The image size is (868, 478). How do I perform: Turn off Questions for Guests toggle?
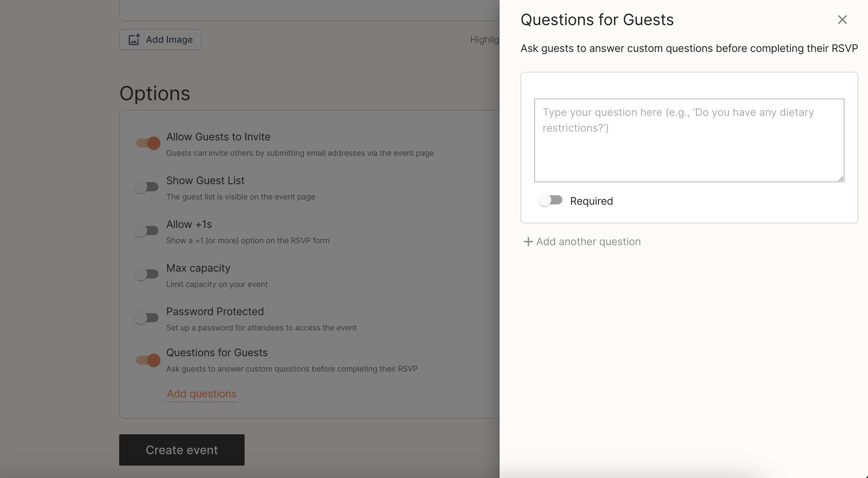point(148,360)
